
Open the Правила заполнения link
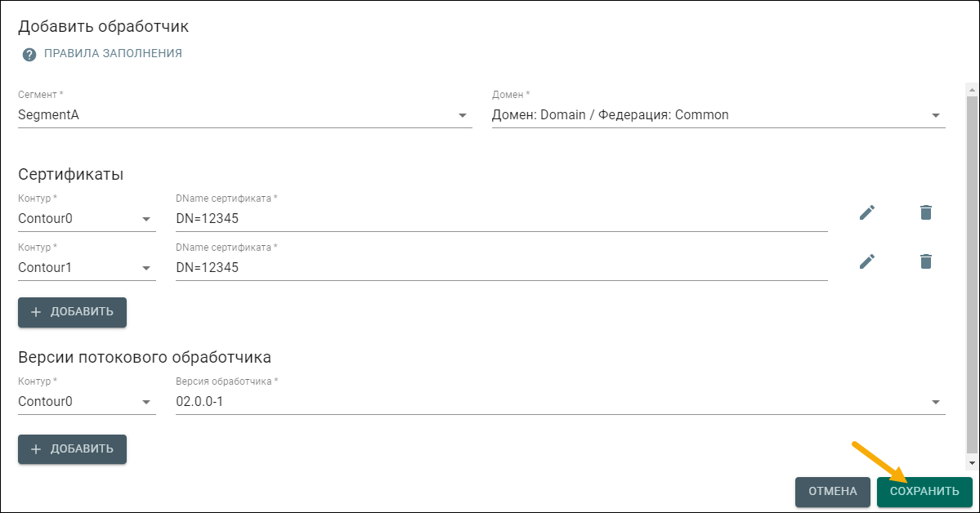pyautogui.click(x=113, y=54)
